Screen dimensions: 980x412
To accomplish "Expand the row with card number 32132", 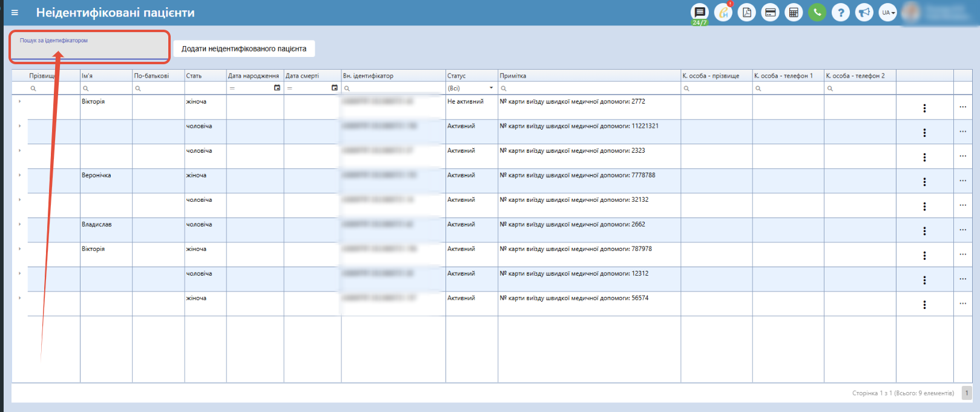I will click(x=19, y=199).
